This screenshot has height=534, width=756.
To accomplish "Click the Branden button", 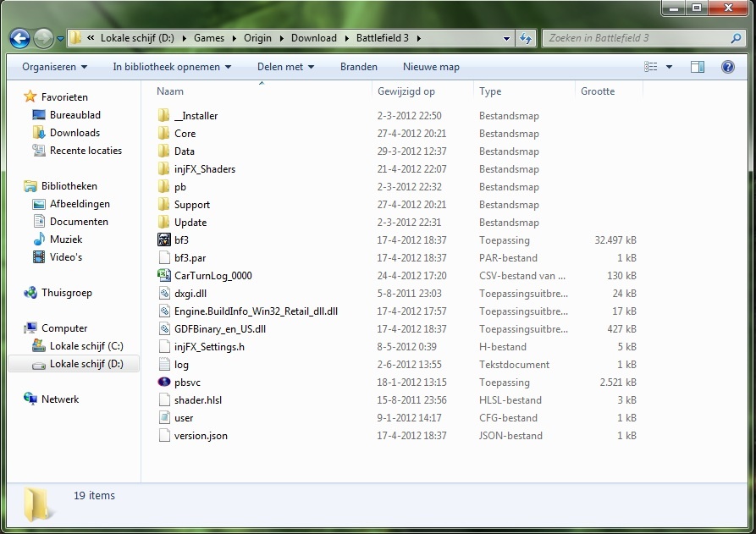I will pyautogui.click(x=359, y=67).
